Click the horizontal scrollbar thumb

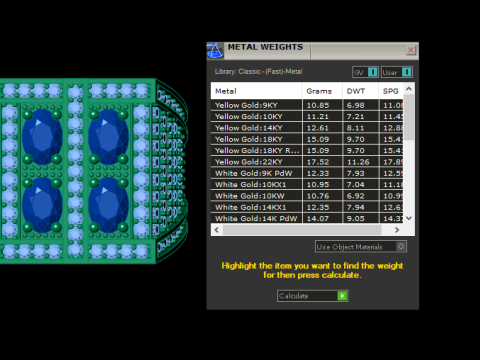tap(302, 230)
